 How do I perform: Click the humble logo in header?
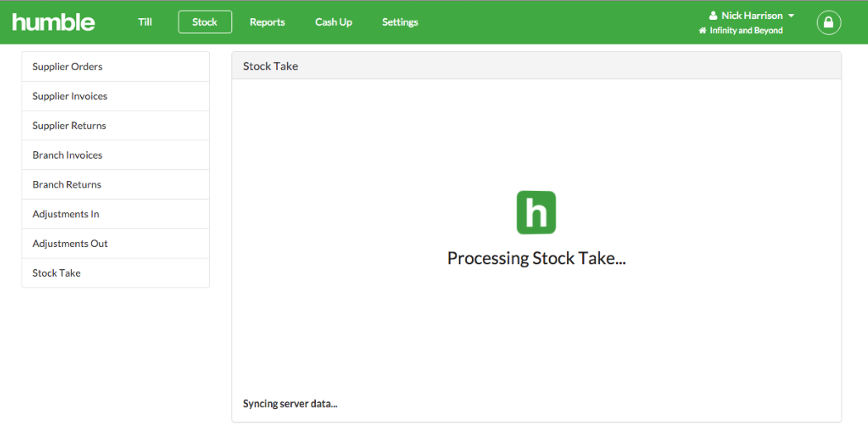point(54,22)
